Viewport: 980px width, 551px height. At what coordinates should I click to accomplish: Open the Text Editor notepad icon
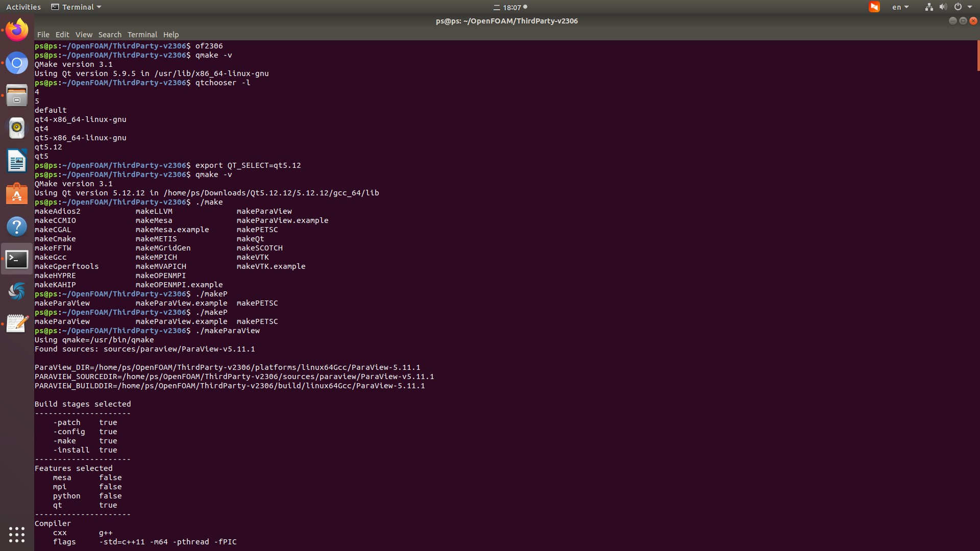(17, 323)
